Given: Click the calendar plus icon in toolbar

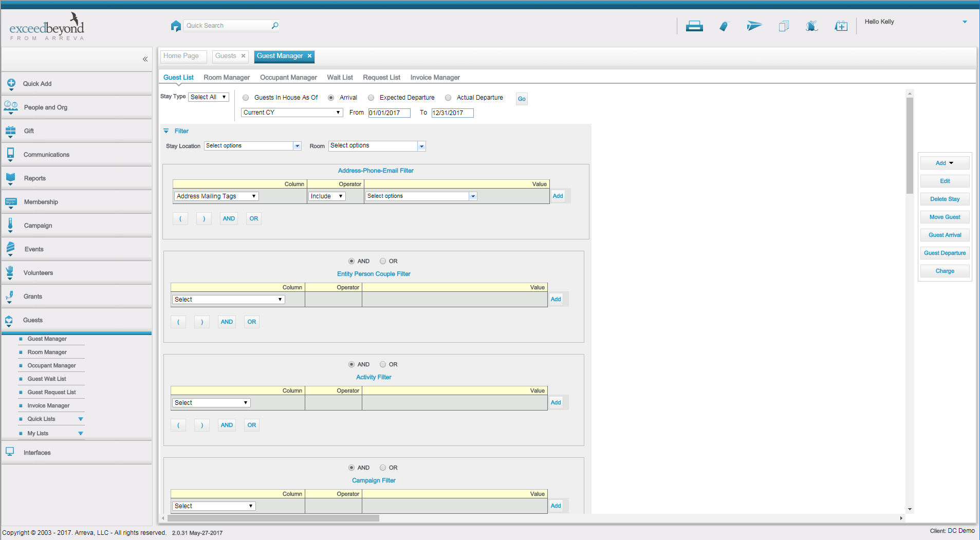Looking at the screenshot, I should (841, 26).
